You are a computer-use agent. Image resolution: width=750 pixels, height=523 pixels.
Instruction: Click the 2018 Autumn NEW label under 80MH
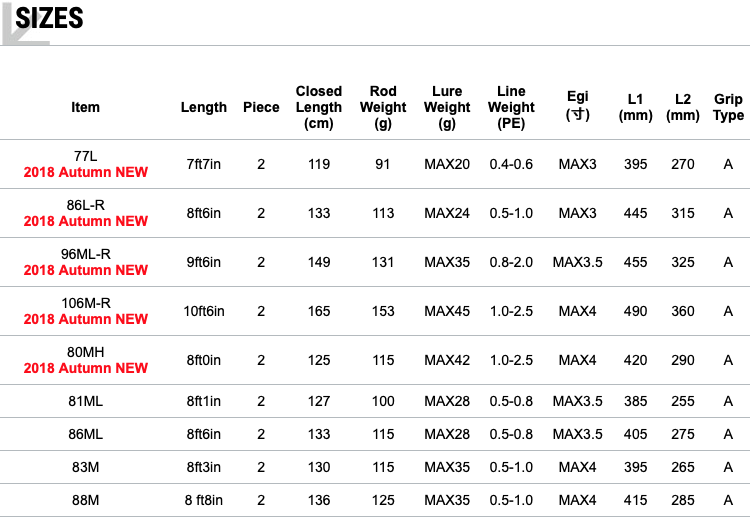click(86, 368)
